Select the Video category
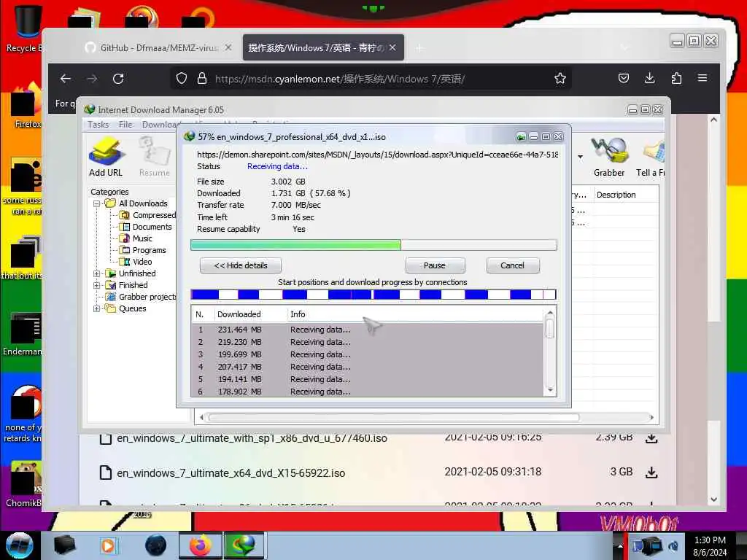This screenshot has height=560, width=747. click(142, 262)
